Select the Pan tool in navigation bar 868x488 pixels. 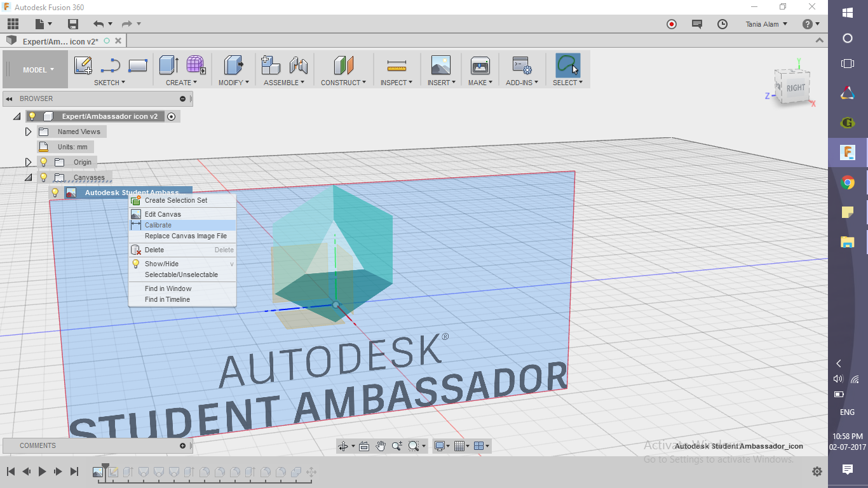(380, 445)
